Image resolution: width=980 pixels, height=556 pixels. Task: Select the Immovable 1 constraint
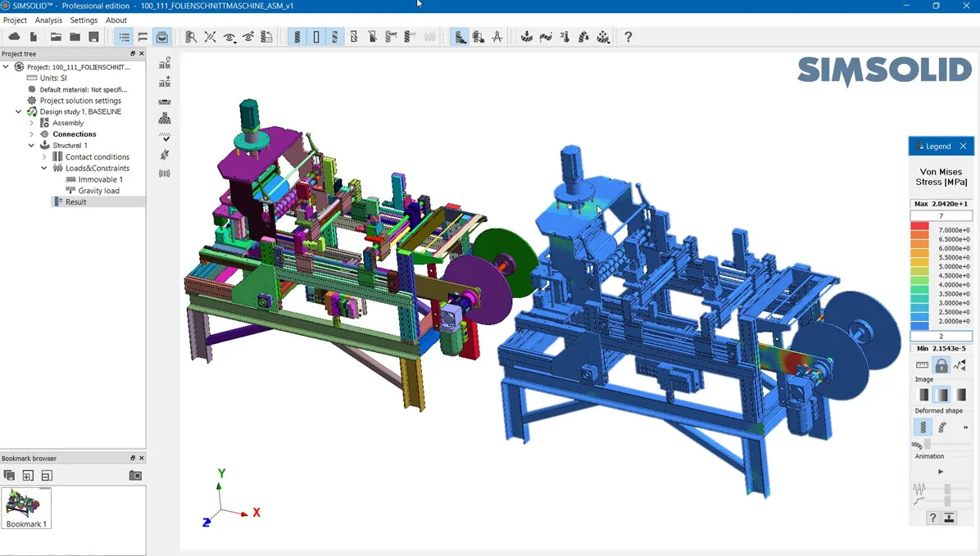(100, 179)
